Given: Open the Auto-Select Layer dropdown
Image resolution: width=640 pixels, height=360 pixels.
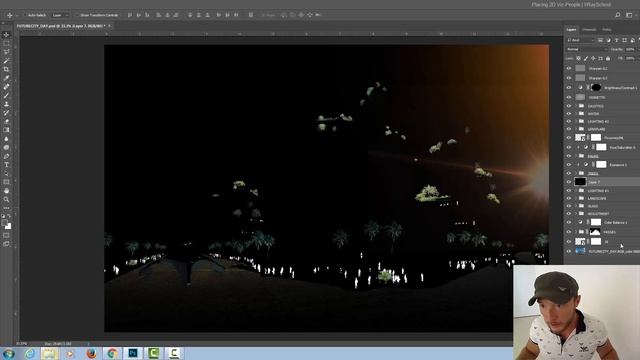Looking at the screenshot, I should [x=60, y=15].
